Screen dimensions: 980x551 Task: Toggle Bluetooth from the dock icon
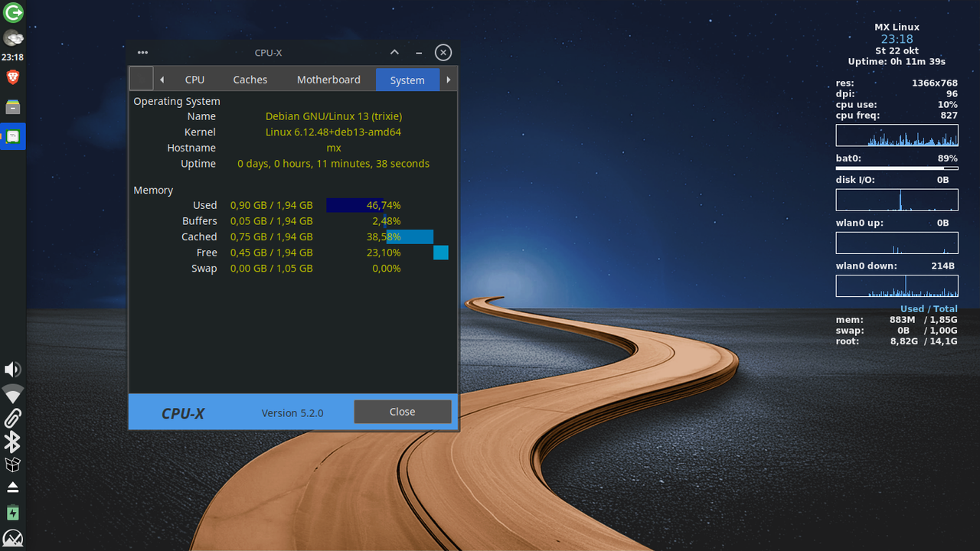[x=12, y=442]
